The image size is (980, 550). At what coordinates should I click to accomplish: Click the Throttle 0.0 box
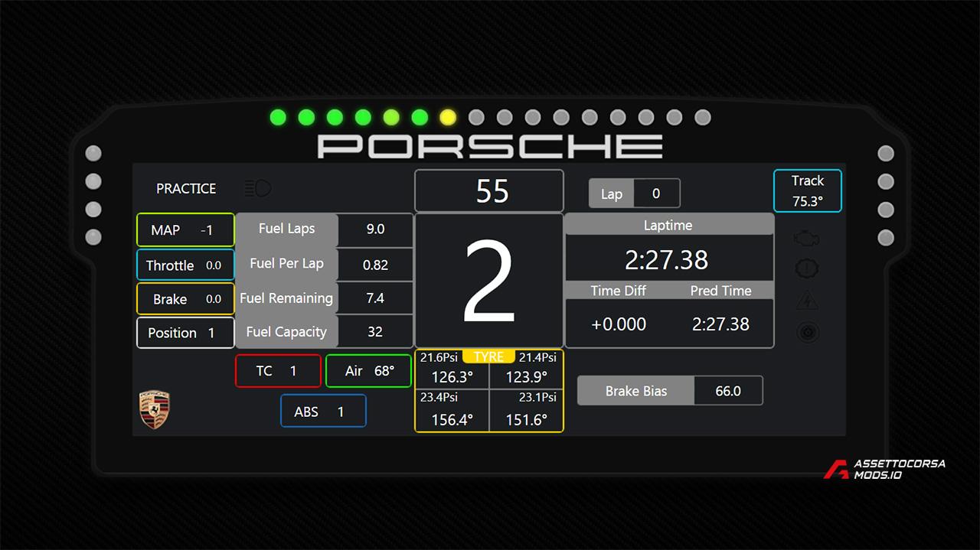[185, 265]
